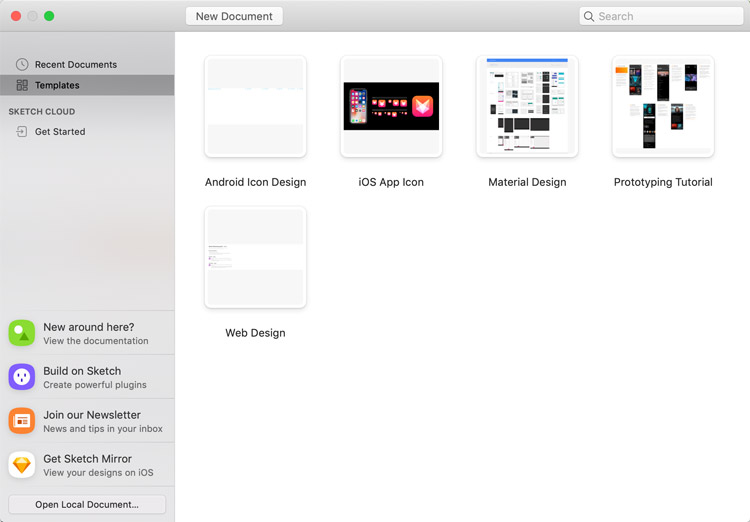Click the search magnifier icon

point(589,16)
